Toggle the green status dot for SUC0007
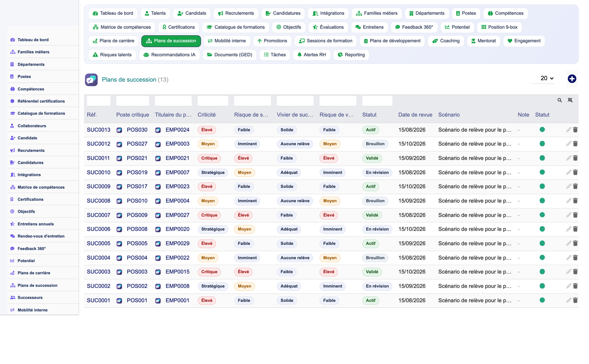Image resolution: width=589 pixels, height=364 pixels. 542,215
